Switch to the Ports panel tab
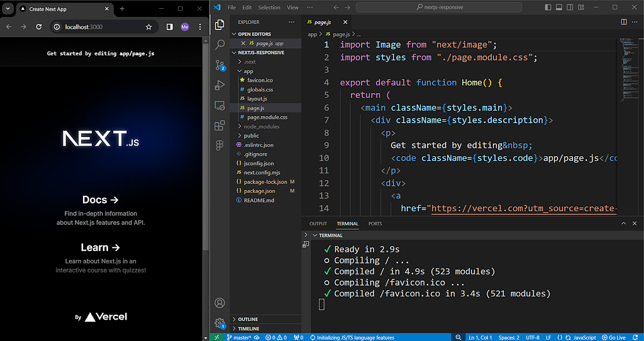This screenshot has width=644, height=341. click(375, 224)
